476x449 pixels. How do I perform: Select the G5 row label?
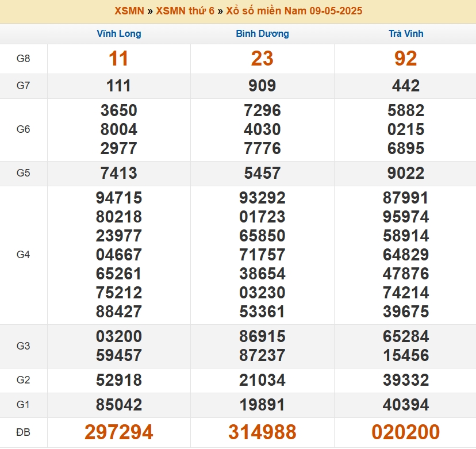point(24,173)
